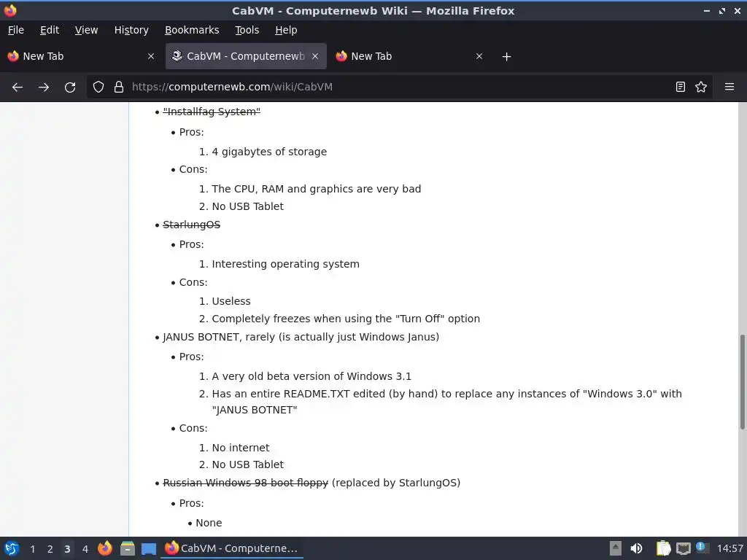
Task: Click the page vertical scrollbar thumb
Action: coord(742,382)
